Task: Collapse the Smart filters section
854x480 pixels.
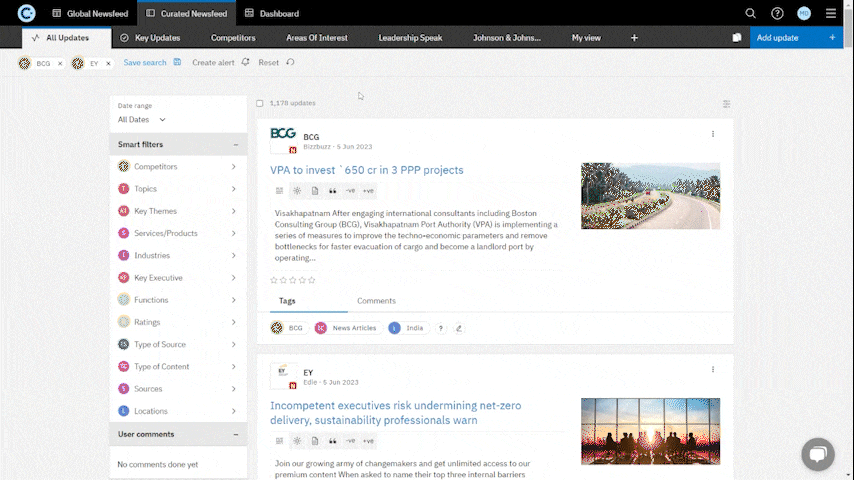Action: click(x=235, y=145)
